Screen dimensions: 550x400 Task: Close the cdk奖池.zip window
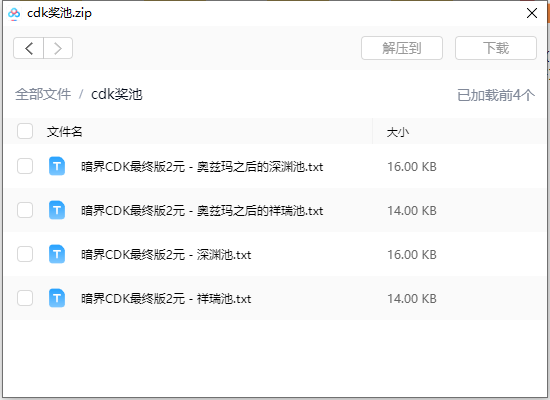click(532, 13)
